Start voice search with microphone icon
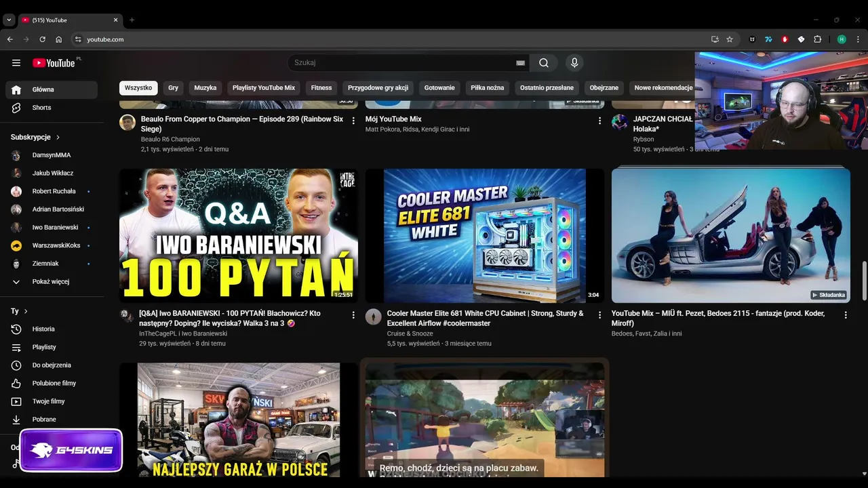868x488 pixels. coord(574,63)
